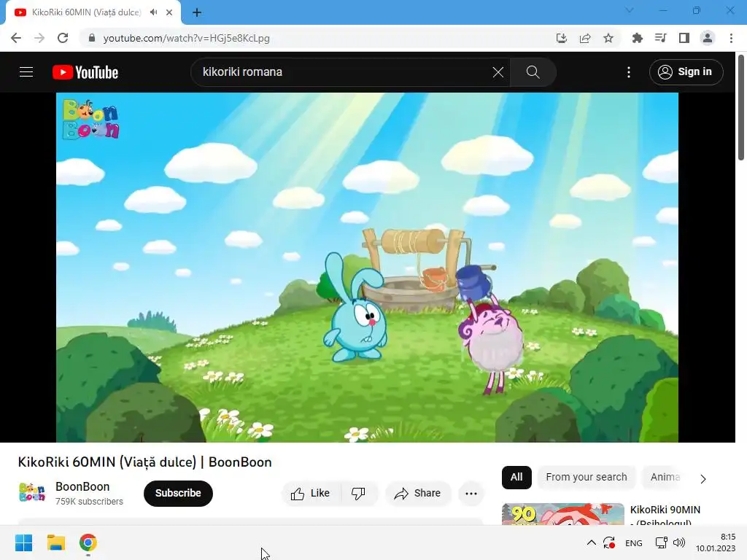Viewport: 747px width, 560px height.
Task: Open media controls in Chrome toolbar
Action: (x=660, y=38)
